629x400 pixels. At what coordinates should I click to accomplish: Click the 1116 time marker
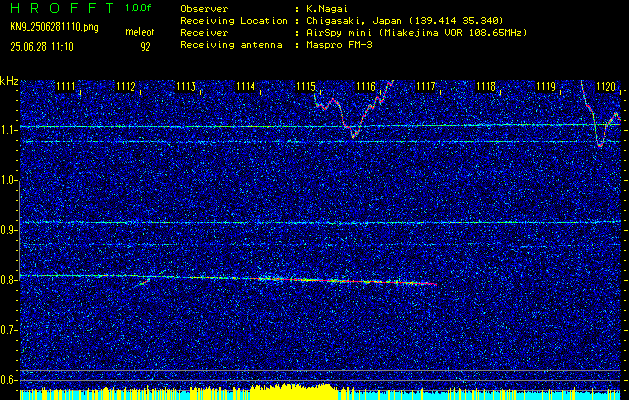point(366,86)
